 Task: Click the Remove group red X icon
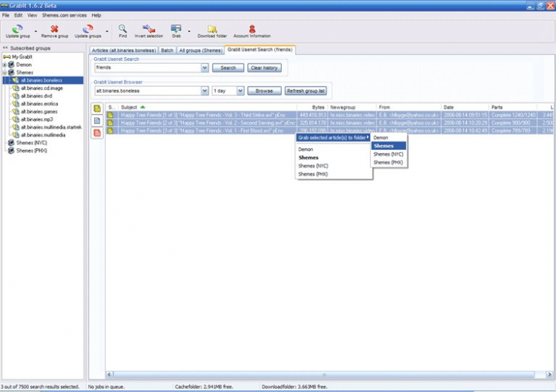(x=54, y=29)
